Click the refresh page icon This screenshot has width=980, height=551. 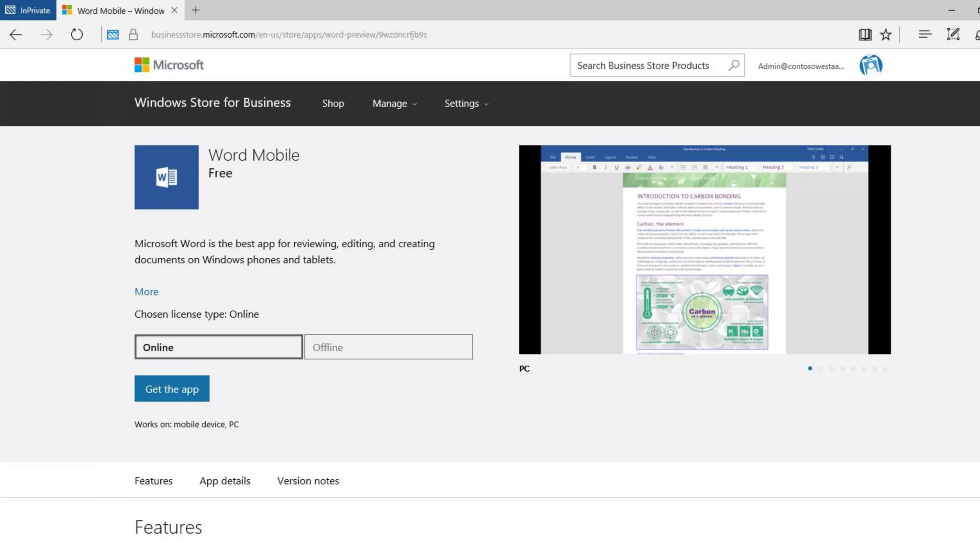click(77, 34)
